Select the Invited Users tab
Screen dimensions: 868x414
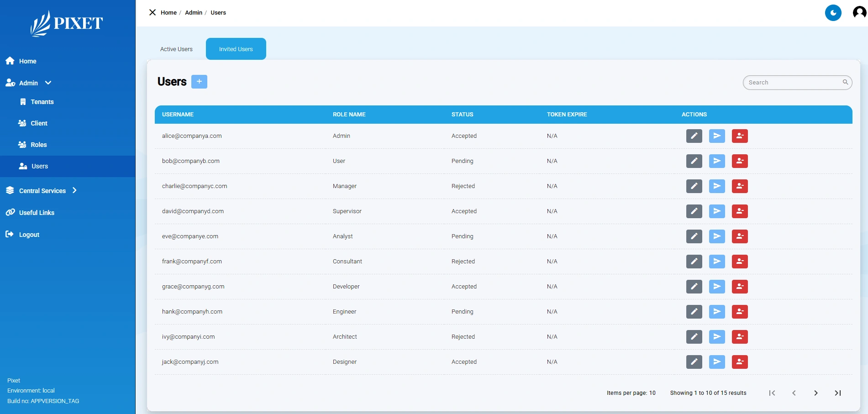236,49
